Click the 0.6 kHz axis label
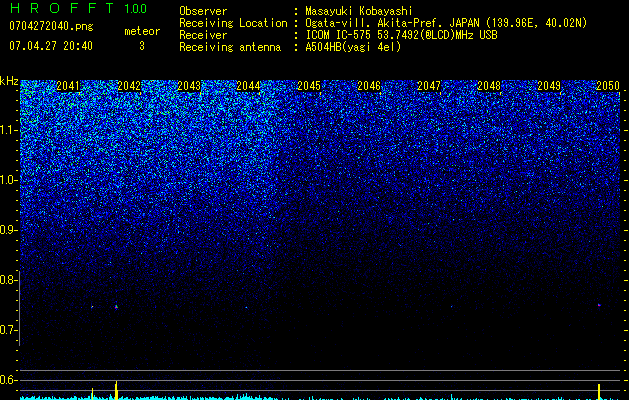The width and height of the screenshot is (629, 400). tap(8, 380)
